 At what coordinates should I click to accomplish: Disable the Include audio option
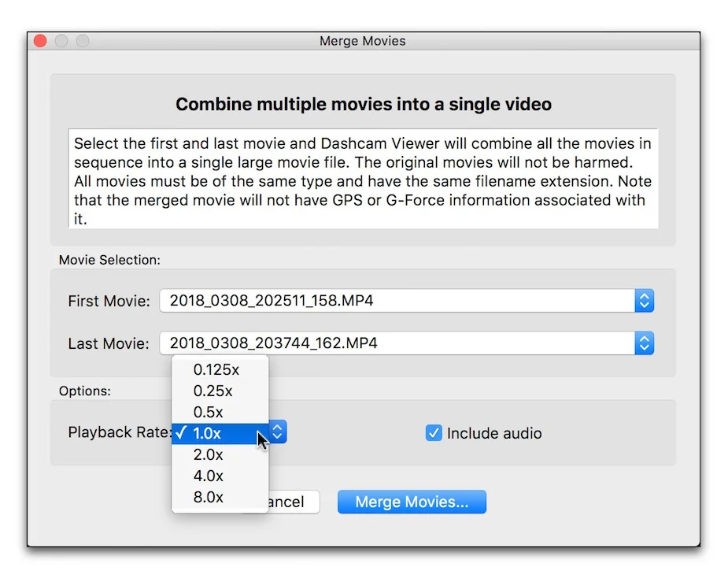click(x=433, y=432)
